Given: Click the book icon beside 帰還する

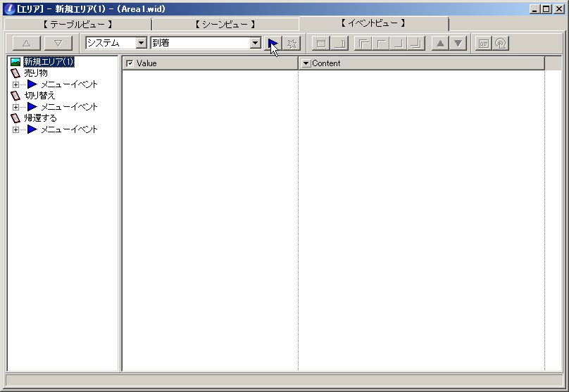Looking at the screenshot, I should [x=15, y=118].
